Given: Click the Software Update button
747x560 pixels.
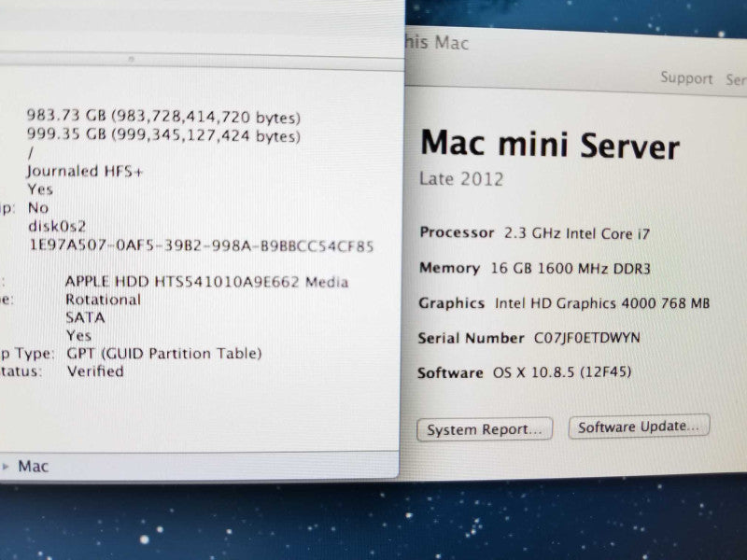Looking at the screenshot, I should coord(639,427).
